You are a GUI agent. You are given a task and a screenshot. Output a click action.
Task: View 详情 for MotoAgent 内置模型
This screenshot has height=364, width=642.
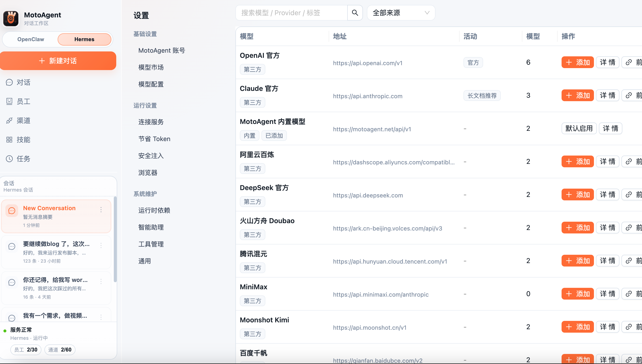[x=610, y=129]
